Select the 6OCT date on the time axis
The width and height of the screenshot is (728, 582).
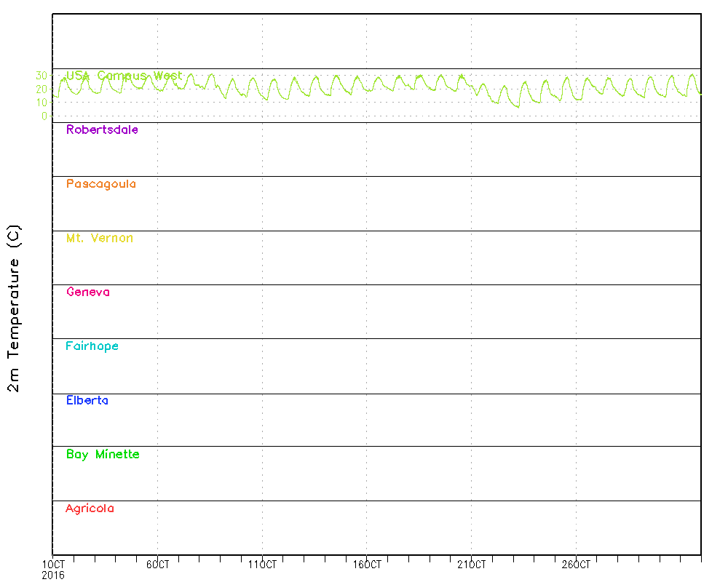[157, 565]
